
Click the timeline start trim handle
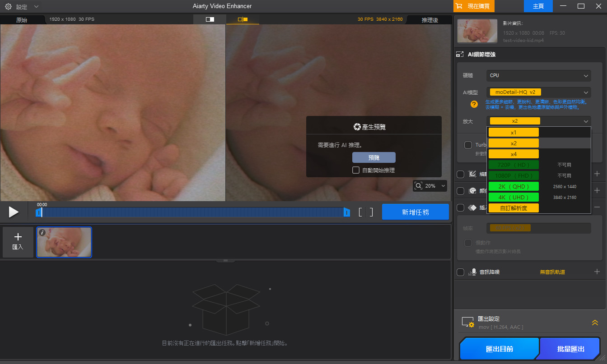point(39,212)
